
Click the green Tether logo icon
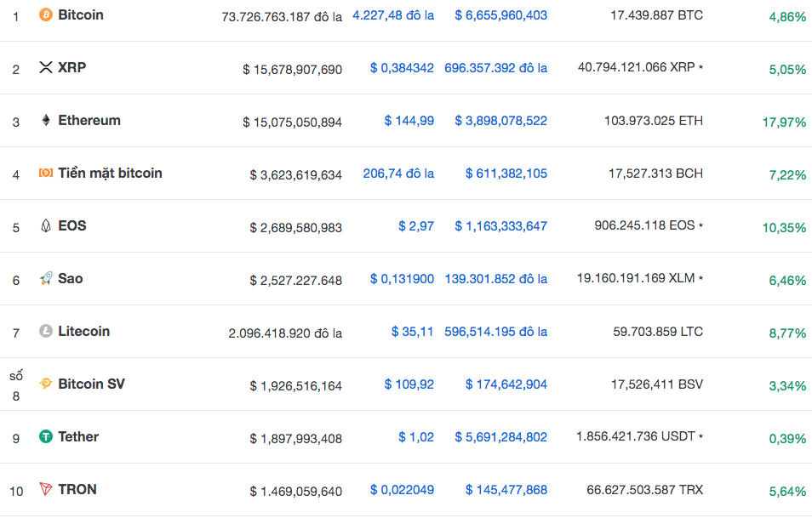(x=46, y=436)
